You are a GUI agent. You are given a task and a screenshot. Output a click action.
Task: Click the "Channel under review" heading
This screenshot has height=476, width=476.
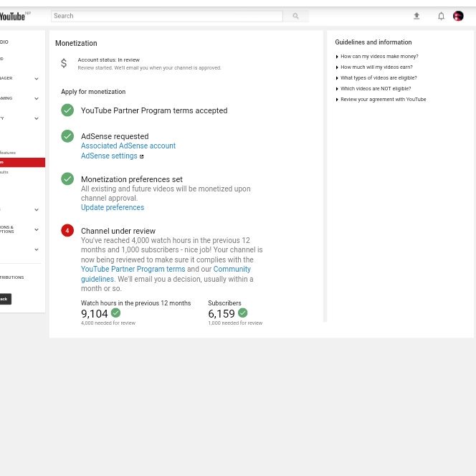[118, 231]
